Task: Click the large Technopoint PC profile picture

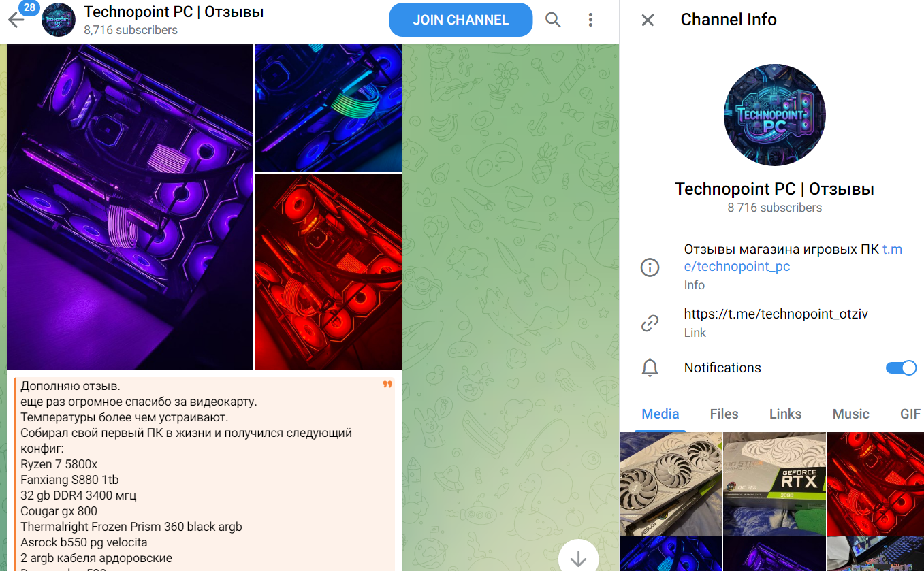Action: [775, 115]
